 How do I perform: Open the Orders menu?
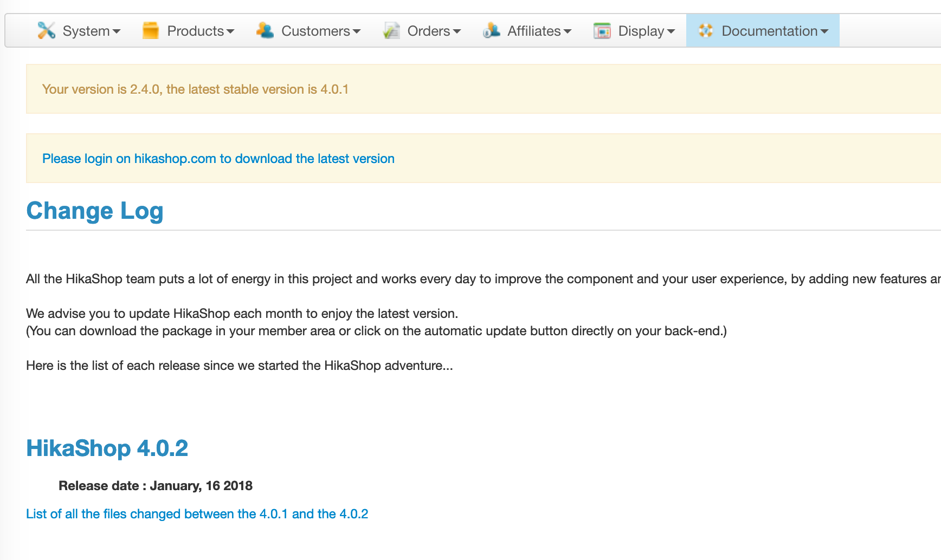point(428,31)
